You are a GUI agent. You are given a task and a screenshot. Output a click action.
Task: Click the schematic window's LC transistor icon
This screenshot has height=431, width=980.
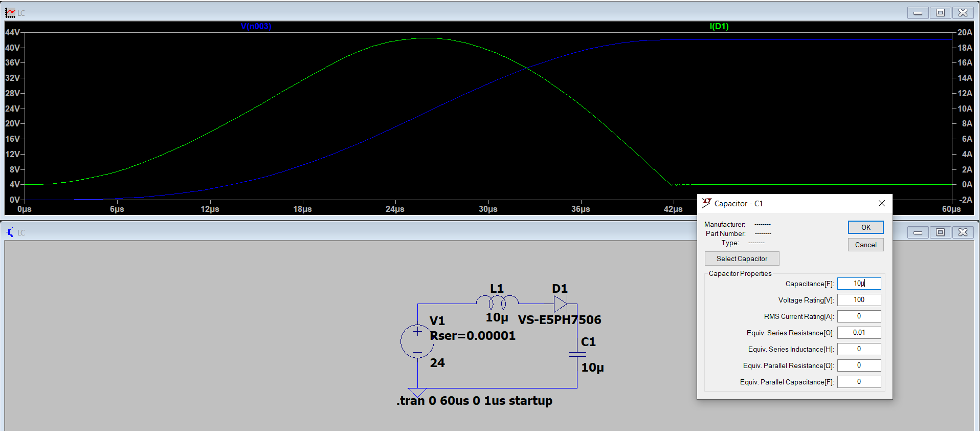click(x=10, y=232)
